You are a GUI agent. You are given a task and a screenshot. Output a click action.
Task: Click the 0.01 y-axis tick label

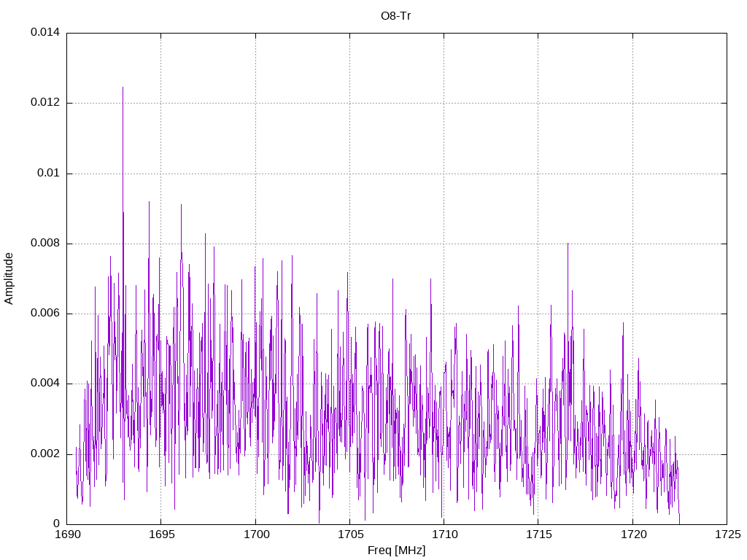tap(49, 173)
